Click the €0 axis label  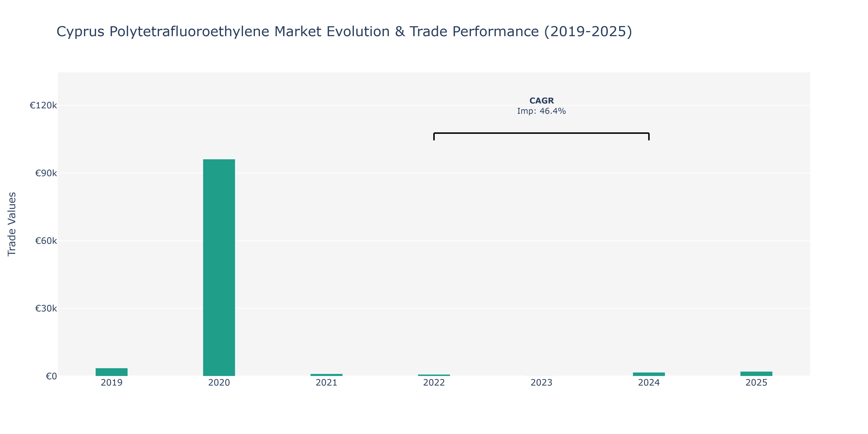[x=52, y=376]
